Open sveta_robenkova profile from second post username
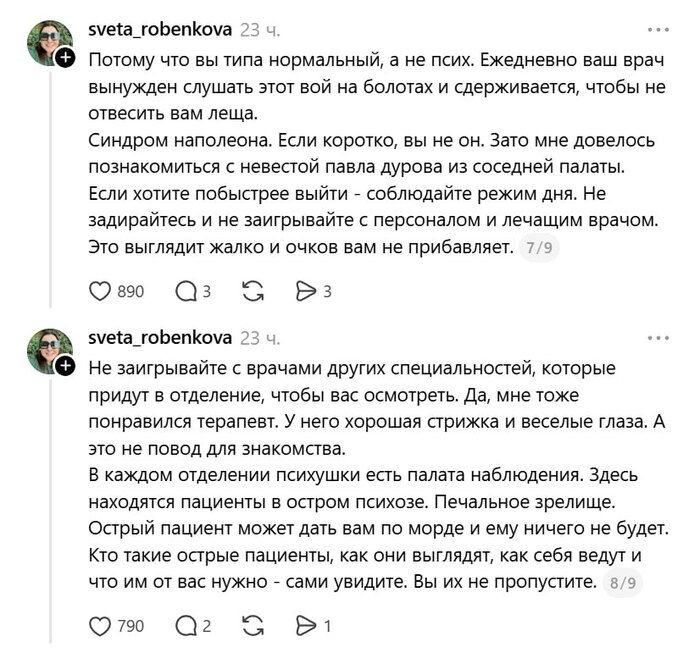Image resolution: width=700 pixels, height=653 pixels. (x=160, y=338)
